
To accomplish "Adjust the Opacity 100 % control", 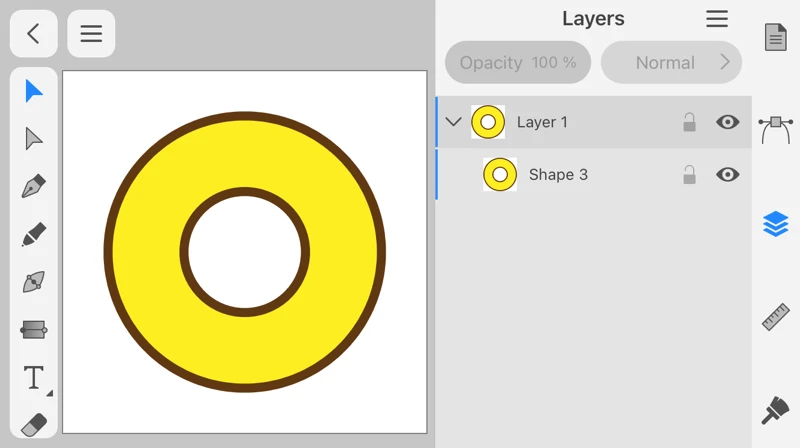I will [x=517, y=62].
